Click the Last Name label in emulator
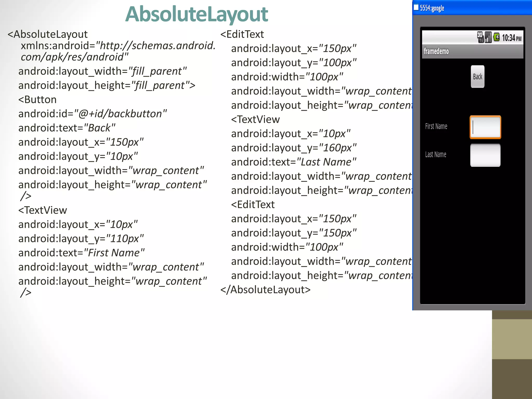 pyautogui.click(x=436, y=155)
